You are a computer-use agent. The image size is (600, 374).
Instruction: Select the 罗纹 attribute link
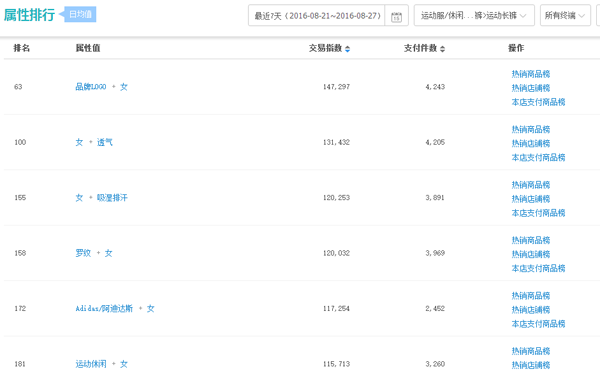tap(83, 253)
